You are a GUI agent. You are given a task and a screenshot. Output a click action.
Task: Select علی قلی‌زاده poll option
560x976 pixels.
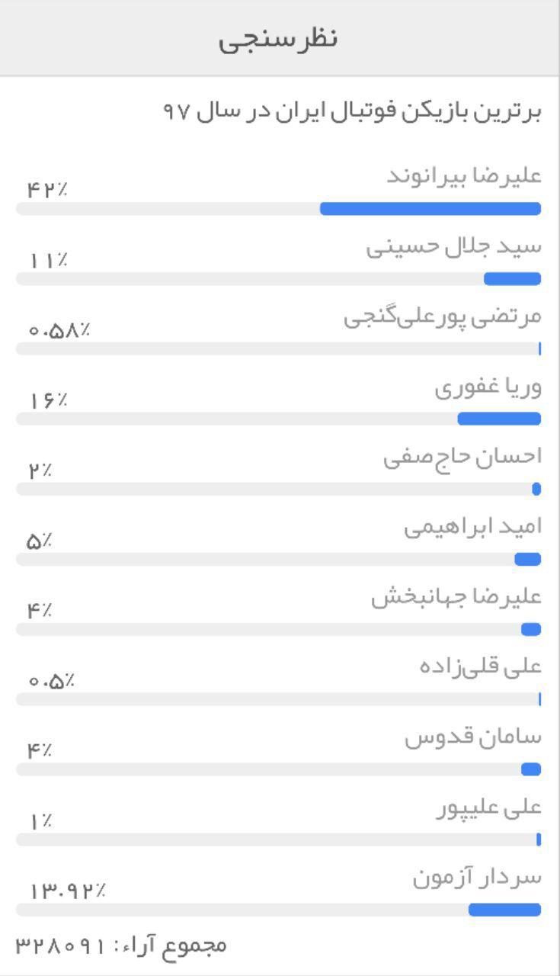coord(480,666)
